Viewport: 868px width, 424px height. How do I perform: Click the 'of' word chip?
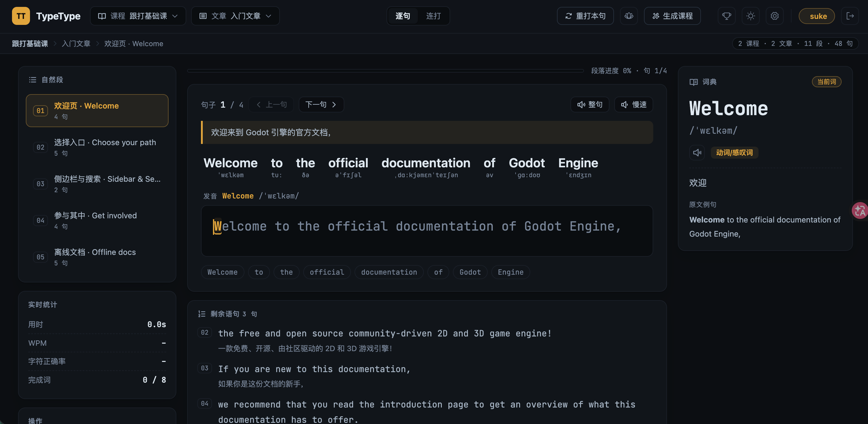(x=438, y=272)
